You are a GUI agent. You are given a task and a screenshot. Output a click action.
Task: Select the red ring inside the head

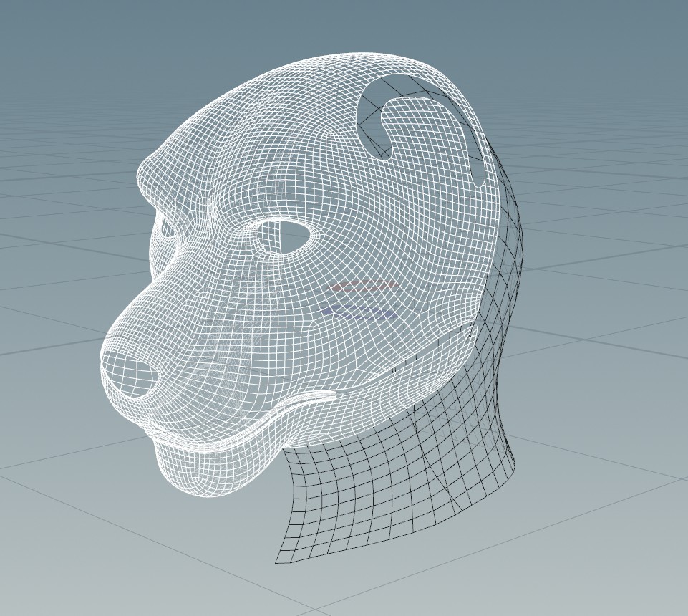click(x=364, y=287)
